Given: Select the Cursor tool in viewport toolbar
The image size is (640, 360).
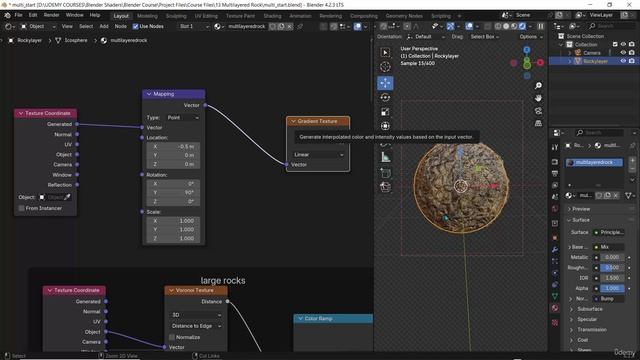Looking at the screenshot, I should click(x=385, y=67).
